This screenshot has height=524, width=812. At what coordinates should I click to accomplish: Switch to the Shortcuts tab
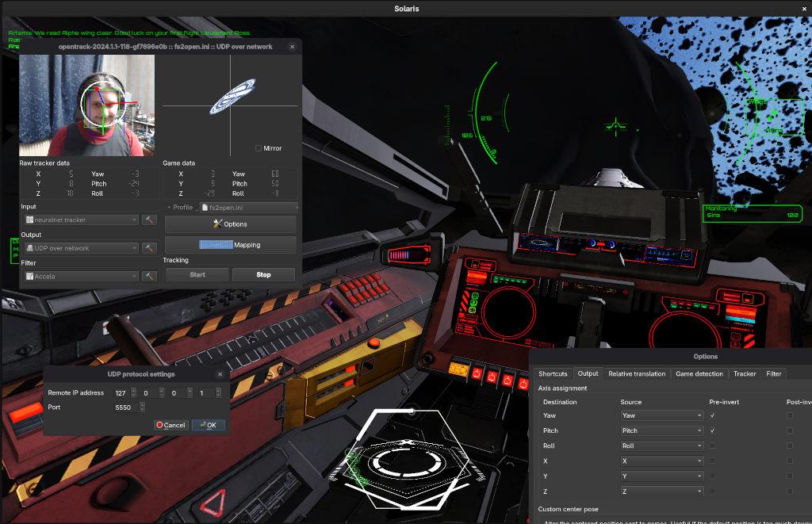(553, 373)
